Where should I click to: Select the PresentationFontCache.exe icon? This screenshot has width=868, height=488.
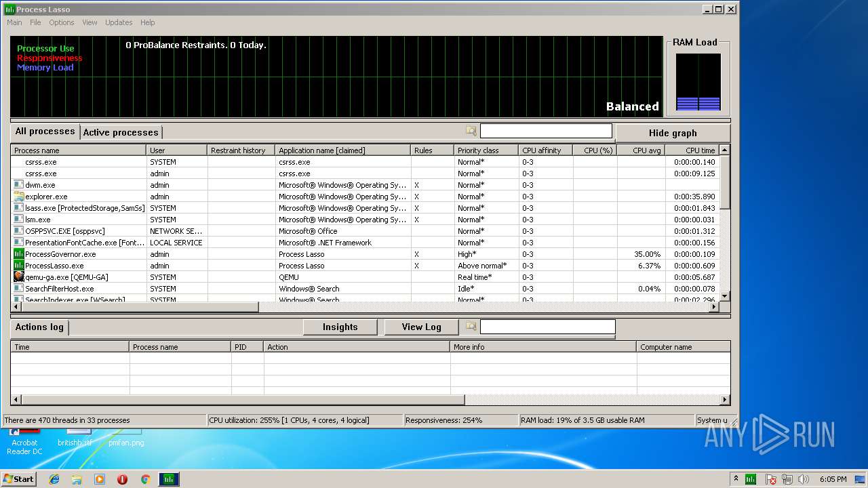(18, 243)
